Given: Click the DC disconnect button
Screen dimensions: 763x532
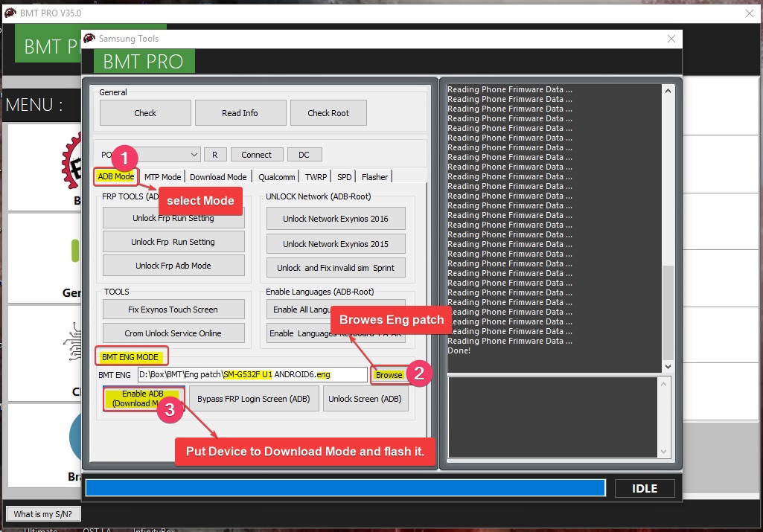Looking at the screenshot, I should pyautogui.click(x=304, y=155).
